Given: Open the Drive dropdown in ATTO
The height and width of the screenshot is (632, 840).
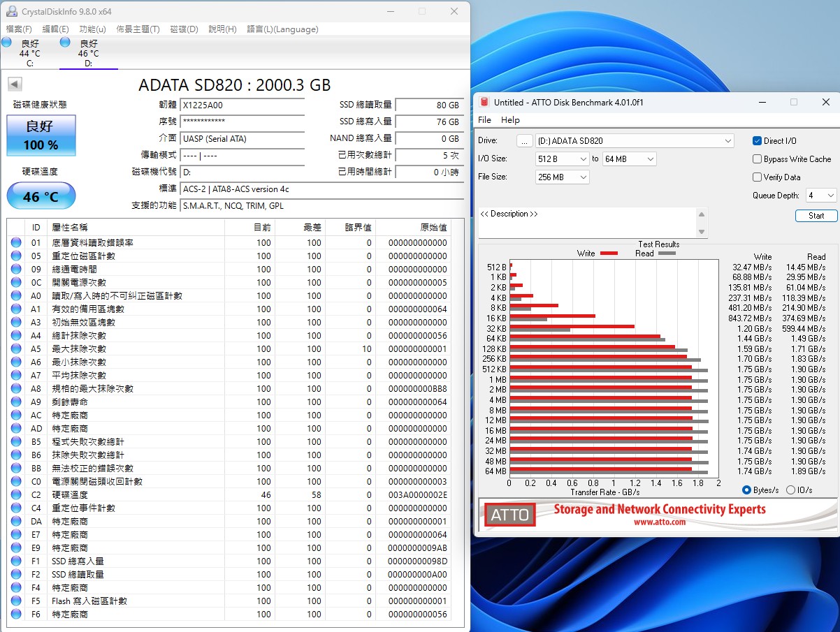Looking at the screenshot, I should click(635, 140).
